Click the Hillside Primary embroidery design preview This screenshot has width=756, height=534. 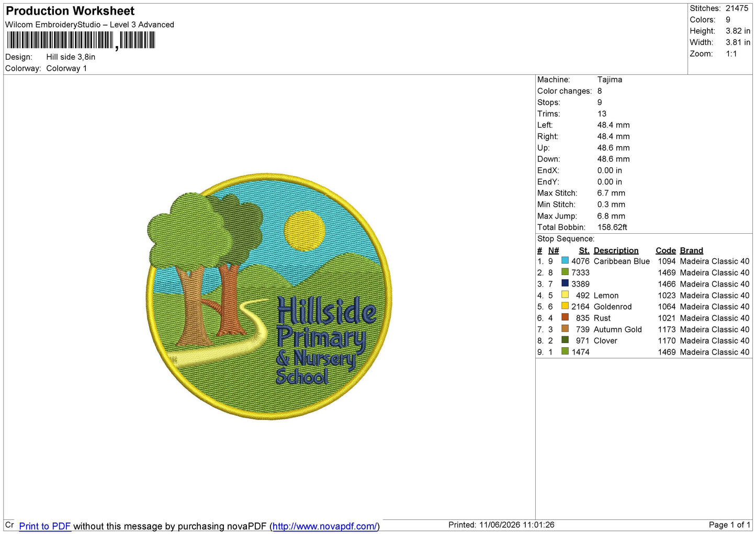[x=269, y=297]
